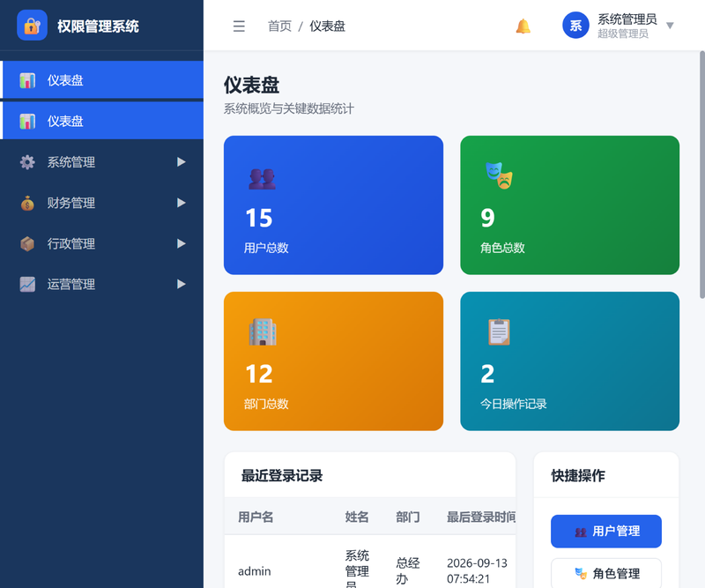Expand the 系统管理 submenu arrow

pos(182,162)
